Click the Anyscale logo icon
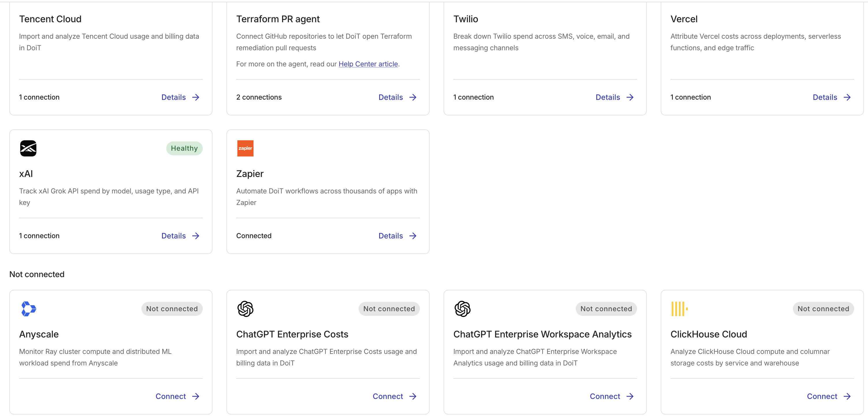The width and height of the screenshot is (868, 418). click(29, 309)
